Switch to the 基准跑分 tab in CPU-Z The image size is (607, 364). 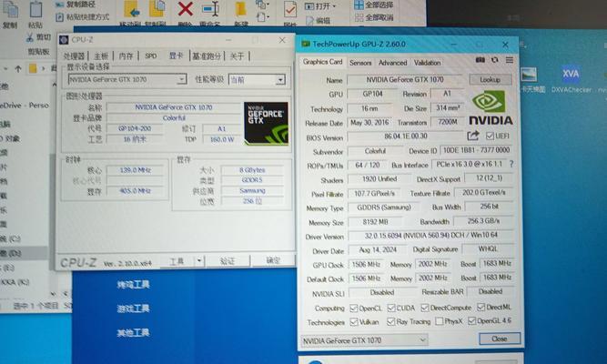click(x=207, y=56)
